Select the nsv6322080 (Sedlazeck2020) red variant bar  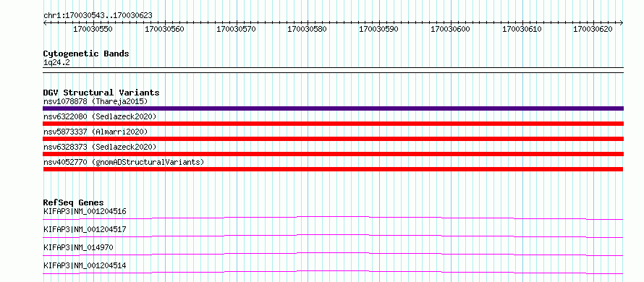pos(333,124)
